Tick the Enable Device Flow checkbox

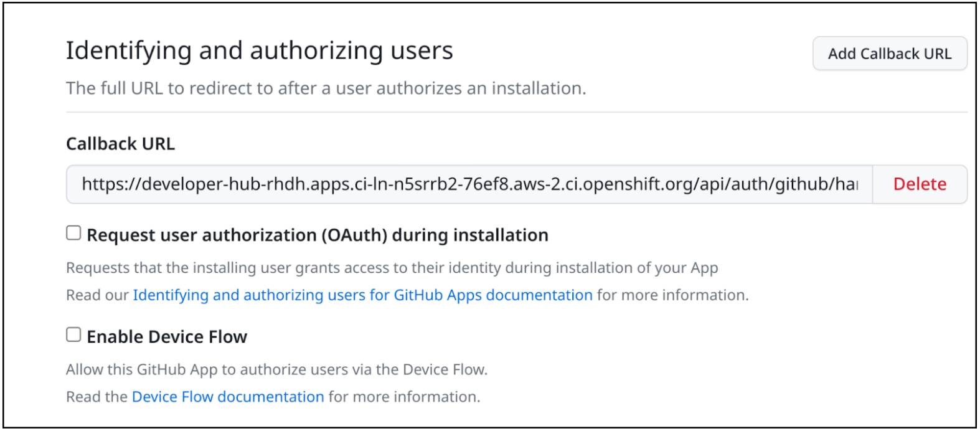point(73,335)
